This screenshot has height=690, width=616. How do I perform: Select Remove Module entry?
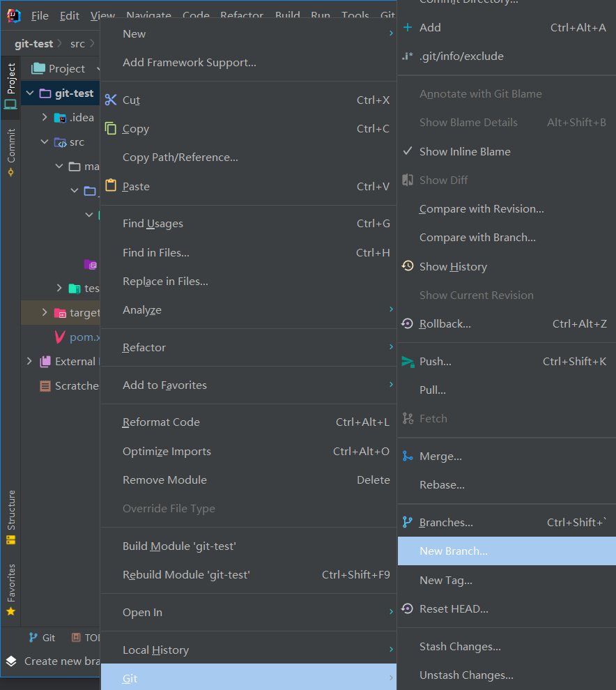tap(249, 480)
